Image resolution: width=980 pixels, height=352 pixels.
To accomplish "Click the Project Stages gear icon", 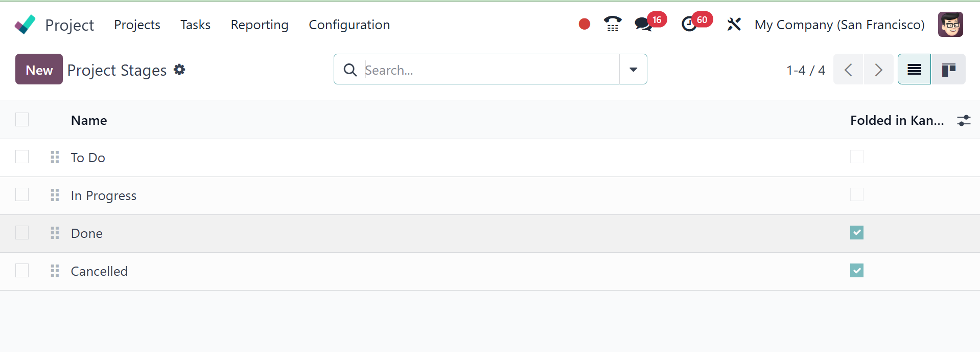I will 179,70.
